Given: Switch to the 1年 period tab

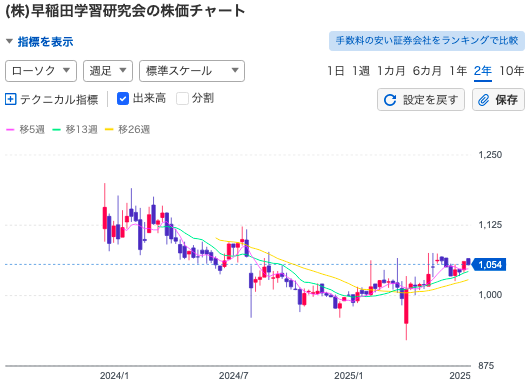Looking at the screenshot, I should click(458, 71).
